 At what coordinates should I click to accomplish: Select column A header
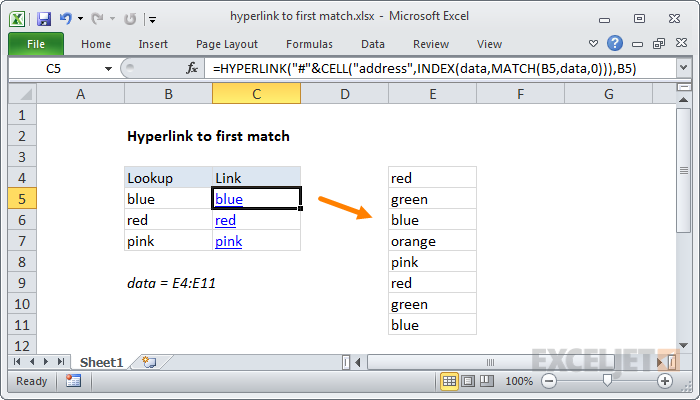coord(80,94)
